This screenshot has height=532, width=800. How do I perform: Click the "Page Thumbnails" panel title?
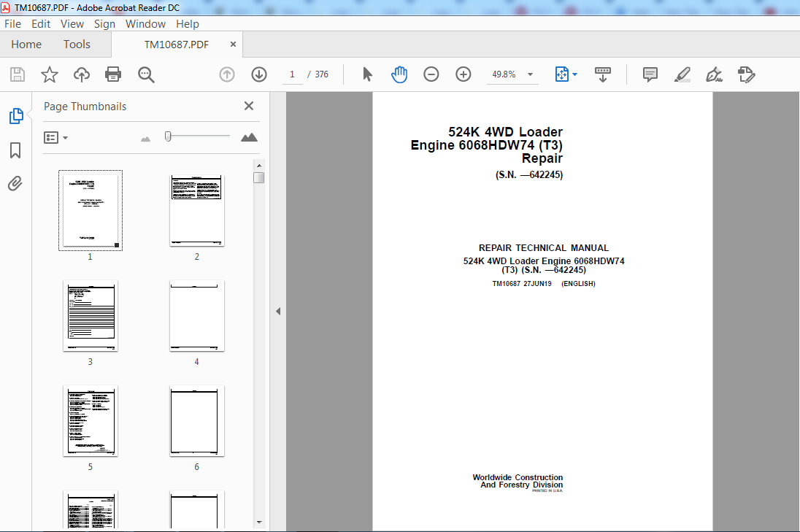85,106
